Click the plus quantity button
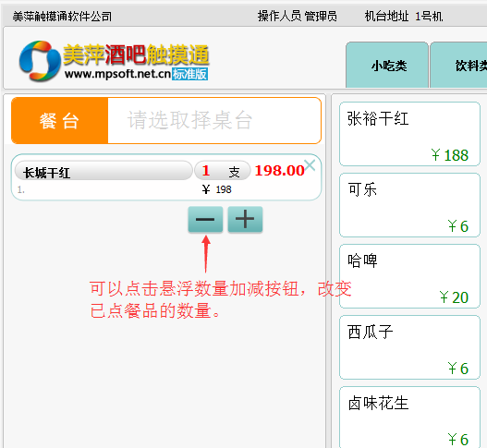 [x=245, y=219]
